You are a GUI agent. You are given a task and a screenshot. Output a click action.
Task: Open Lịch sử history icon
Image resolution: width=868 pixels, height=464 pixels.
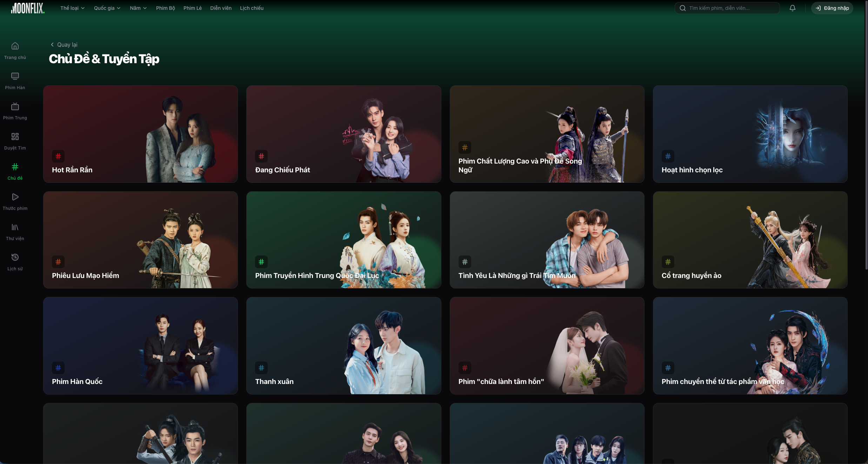click(15, 257)
